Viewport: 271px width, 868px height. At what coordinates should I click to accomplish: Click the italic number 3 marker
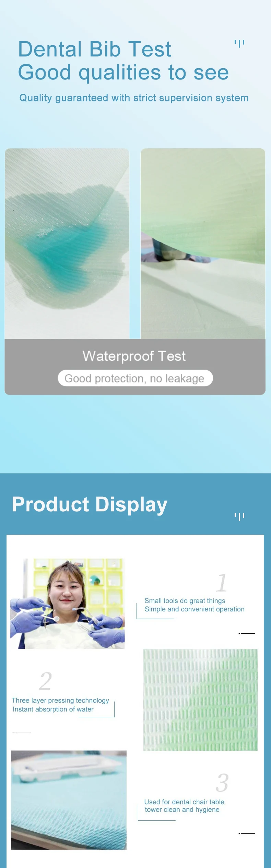222,783
